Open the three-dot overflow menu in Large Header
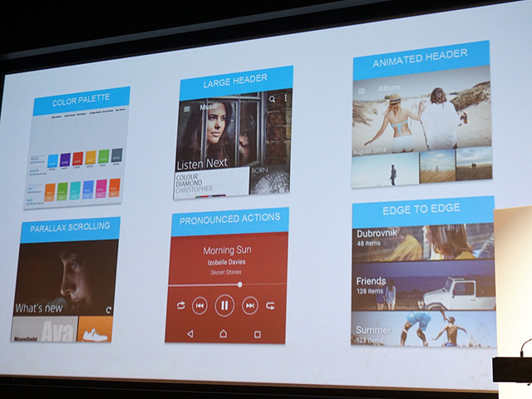532x399 pixels. (x=286, y=98)
